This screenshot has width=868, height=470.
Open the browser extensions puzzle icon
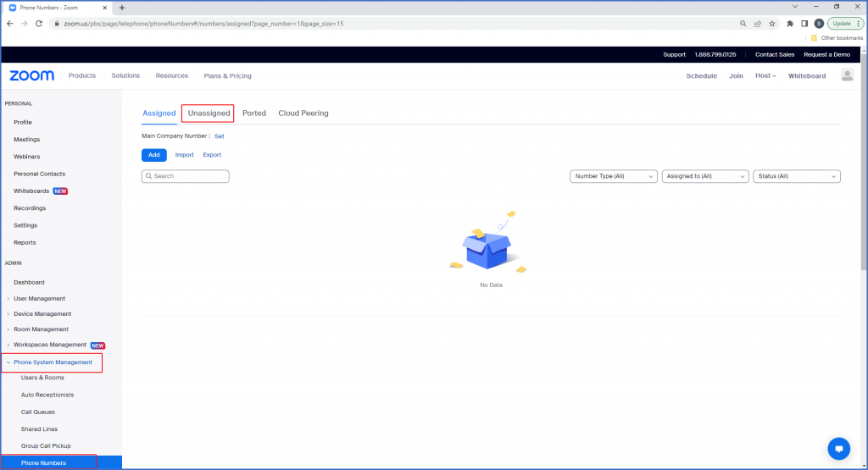[x=790, y=23]
